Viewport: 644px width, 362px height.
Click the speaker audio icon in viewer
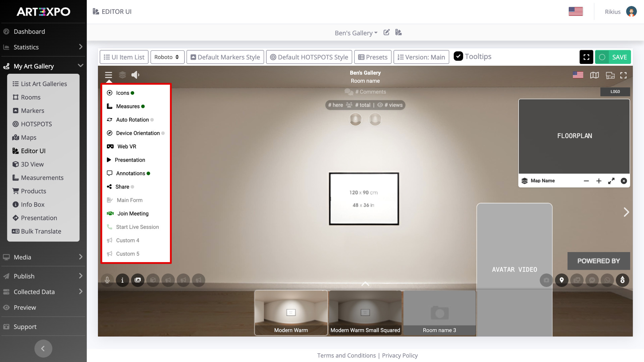(x=135, y=75)
